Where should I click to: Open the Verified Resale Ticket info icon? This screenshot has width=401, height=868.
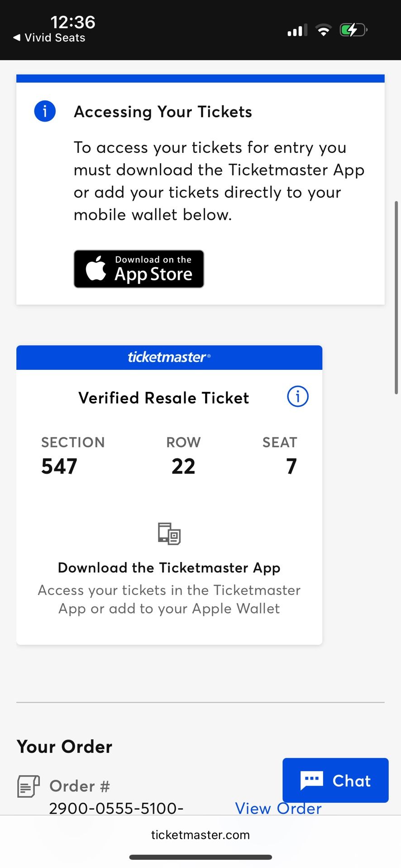[x=298, y=396]
